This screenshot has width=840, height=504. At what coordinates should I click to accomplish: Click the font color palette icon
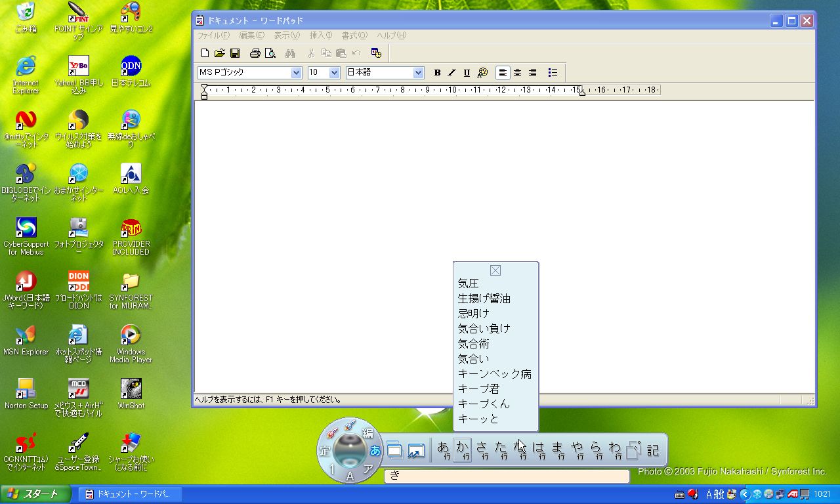point(482,73)
